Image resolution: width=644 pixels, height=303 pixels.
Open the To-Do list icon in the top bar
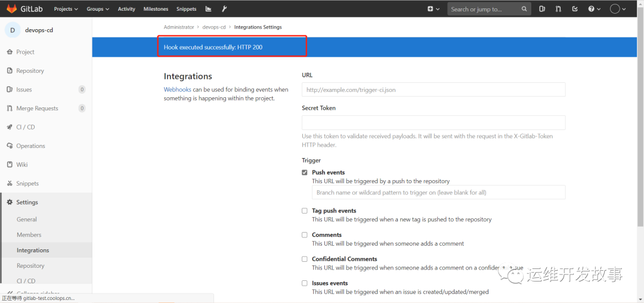575,8
